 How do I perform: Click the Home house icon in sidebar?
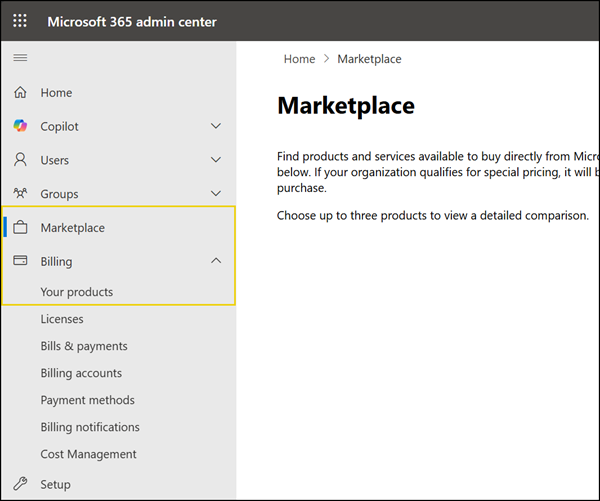point(20,93)
